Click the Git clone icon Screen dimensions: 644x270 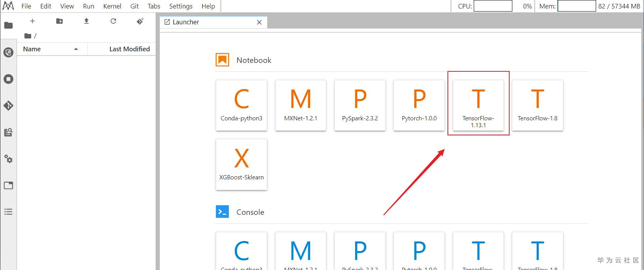140,21
